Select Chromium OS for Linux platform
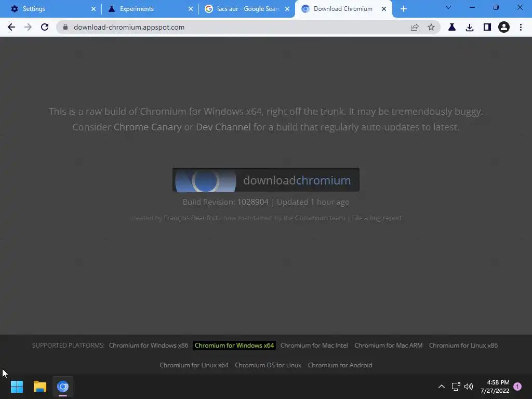The image size is (532, 399). pyautogui.click(x=268, y=365)
